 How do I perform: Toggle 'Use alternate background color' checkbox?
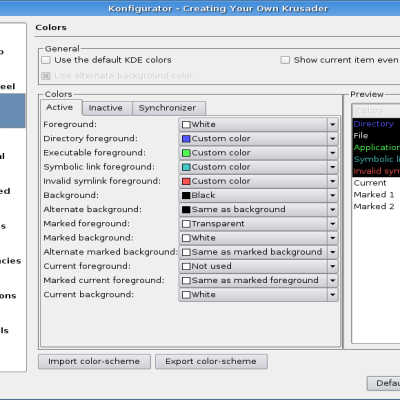[x=46, y=76]
